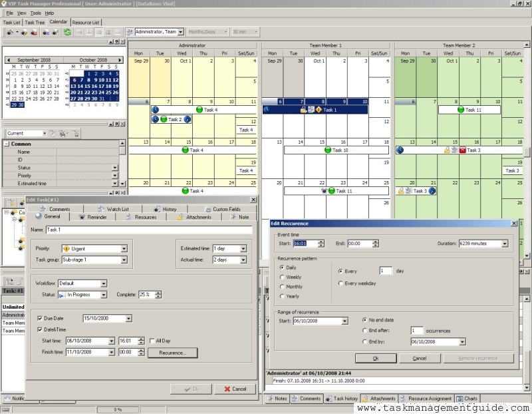Select Weekly recurrence pattern

click(x=282, y=277)
